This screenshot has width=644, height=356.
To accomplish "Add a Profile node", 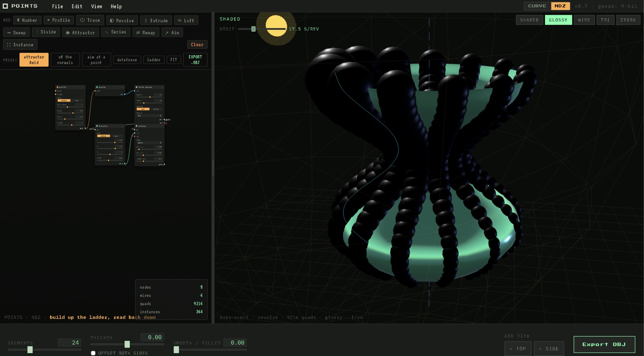I will point(58,20).
